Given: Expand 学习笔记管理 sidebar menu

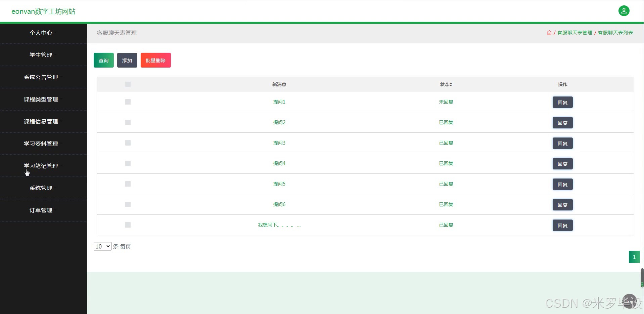Looking at the screenshot, I should (43, 166).
